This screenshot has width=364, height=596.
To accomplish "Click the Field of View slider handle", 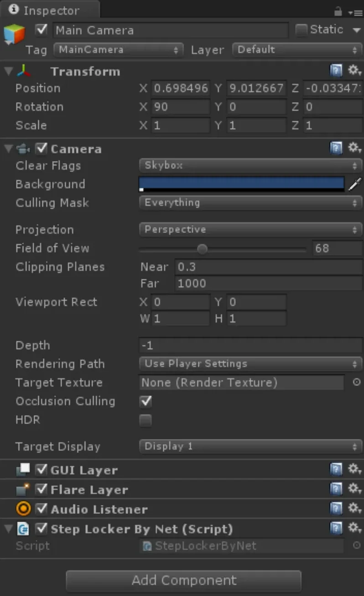I will click(202, 249).
